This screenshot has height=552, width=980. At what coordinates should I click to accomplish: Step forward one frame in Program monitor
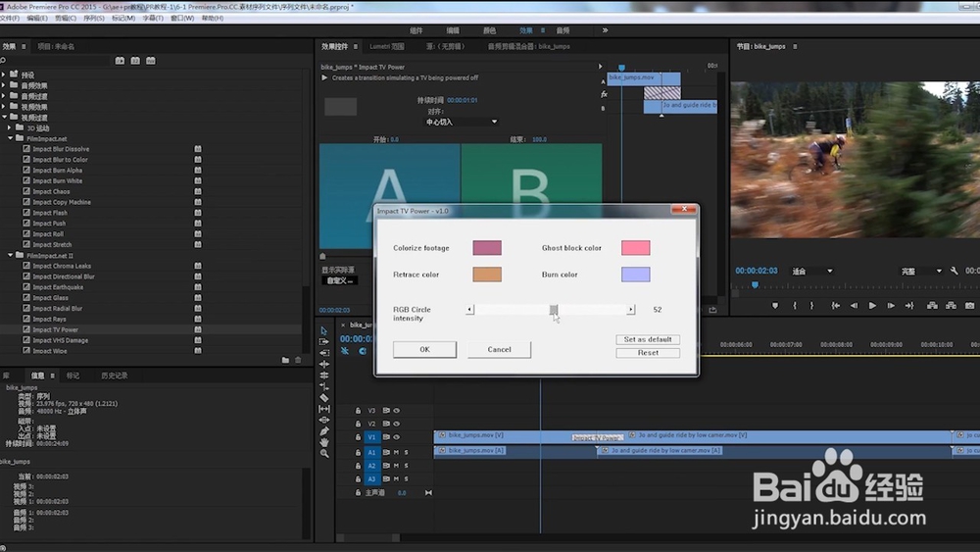tap(891, 306)
